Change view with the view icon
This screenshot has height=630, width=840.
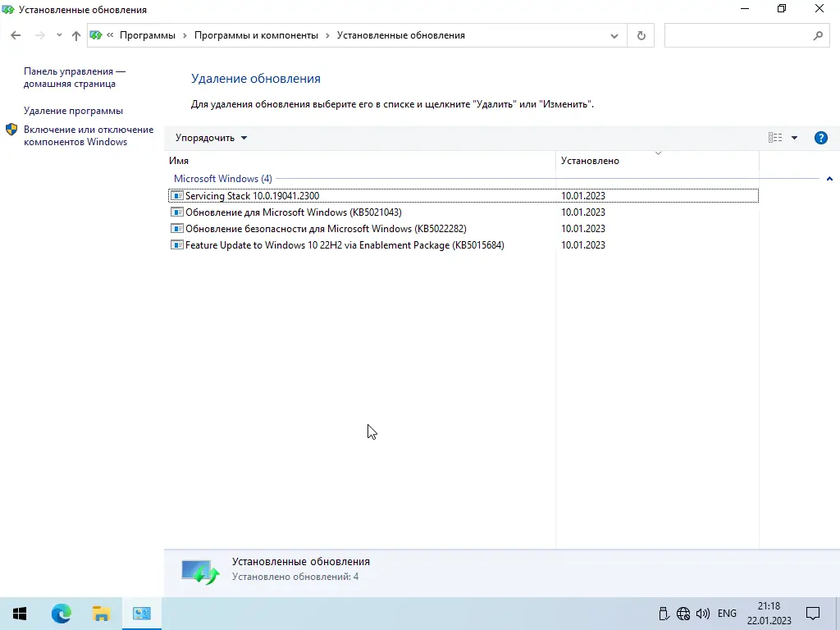point(775,138)
